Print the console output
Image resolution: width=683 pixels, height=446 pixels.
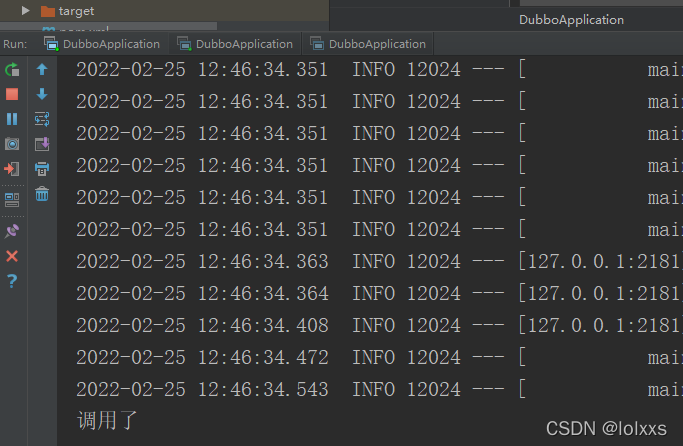point(42,169)
